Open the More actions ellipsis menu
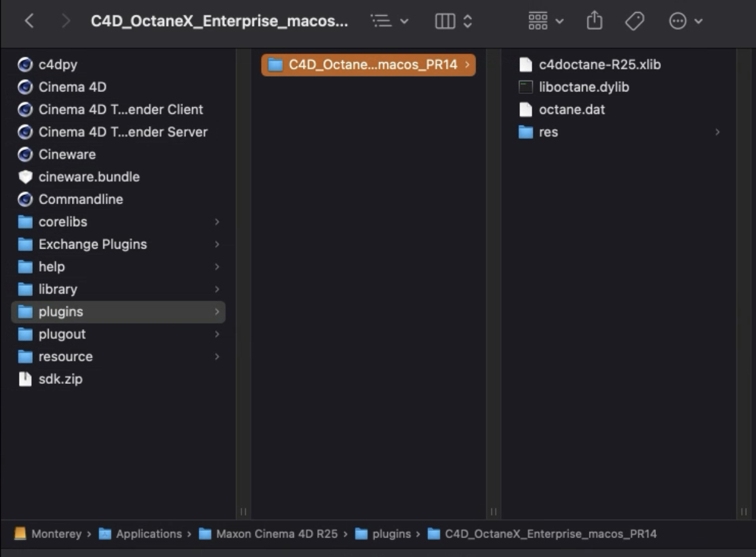The width and height of the screenshot is (756, 557). 686,21
